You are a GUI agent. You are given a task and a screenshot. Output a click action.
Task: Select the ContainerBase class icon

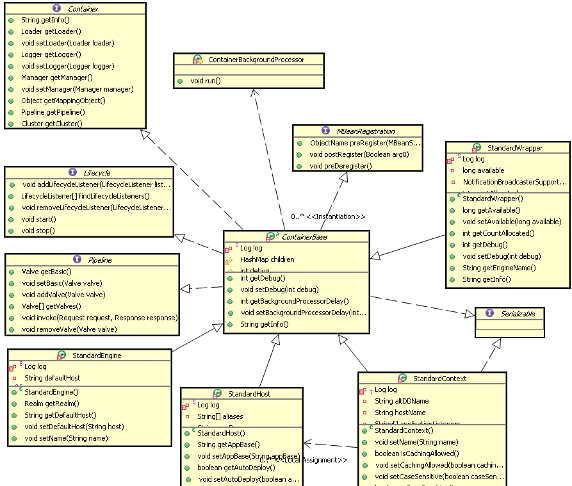271,236
